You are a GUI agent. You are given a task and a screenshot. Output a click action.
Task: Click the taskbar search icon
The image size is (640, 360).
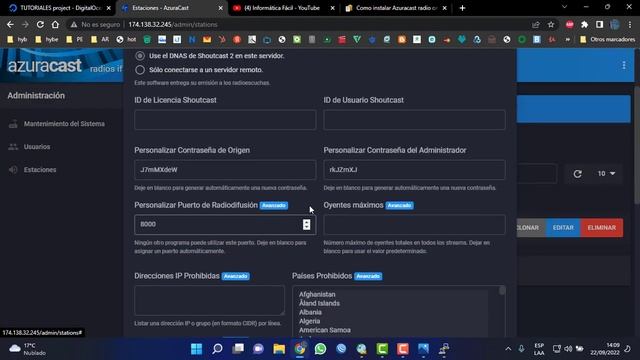[x=217, y=349]
